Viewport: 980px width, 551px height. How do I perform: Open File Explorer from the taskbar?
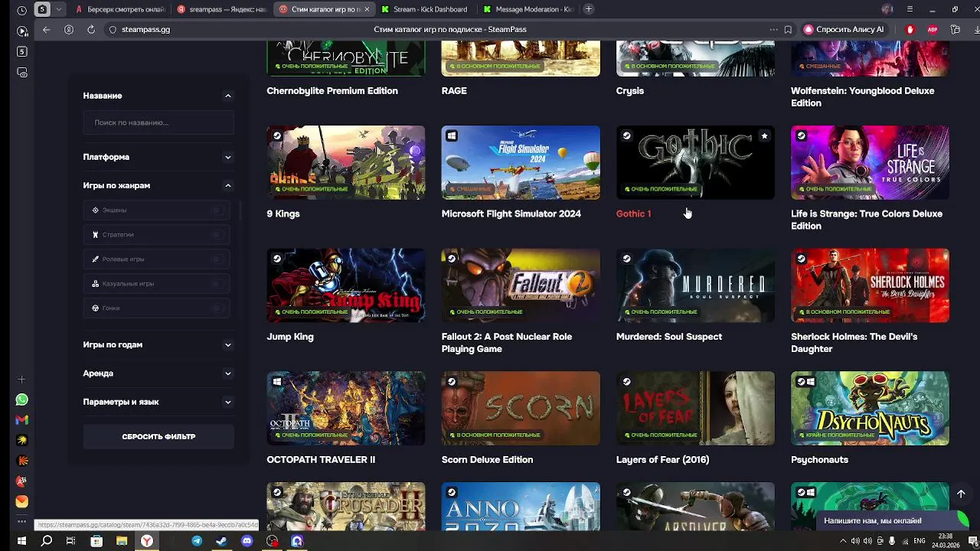[x=122, y=541]
